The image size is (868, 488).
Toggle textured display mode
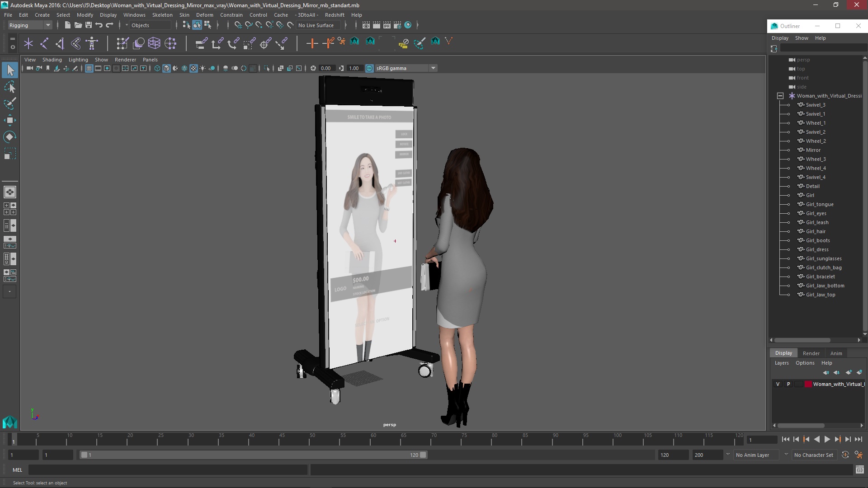[x=193, y=68]
